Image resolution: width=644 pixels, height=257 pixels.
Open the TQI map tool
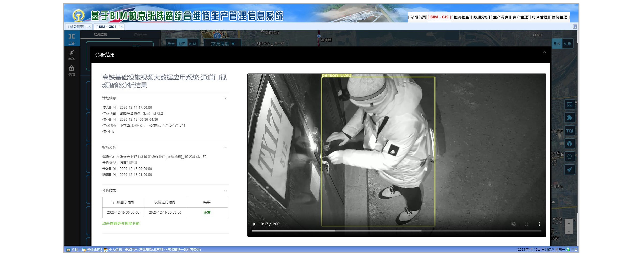[569, 131]
